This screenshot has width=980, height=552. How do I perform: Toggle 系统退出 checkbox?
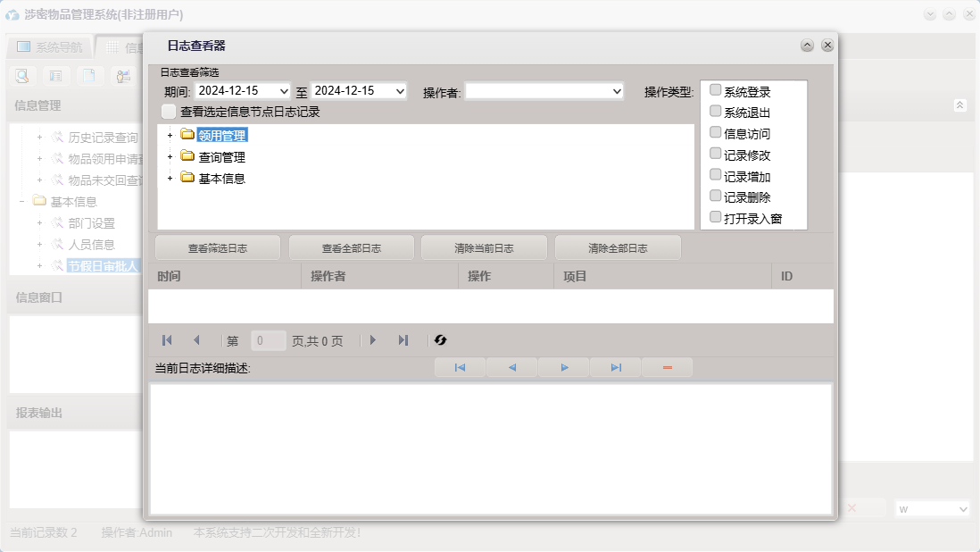tap(716, 112)
